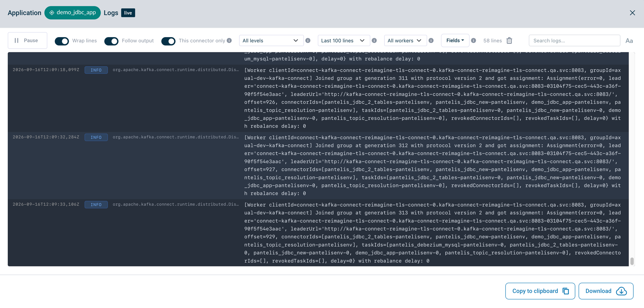The width and height of the screenshot is (644, 308).
Task: Click timestamp 2026-09-16T12:09:33,106Z
Action: 46,204
